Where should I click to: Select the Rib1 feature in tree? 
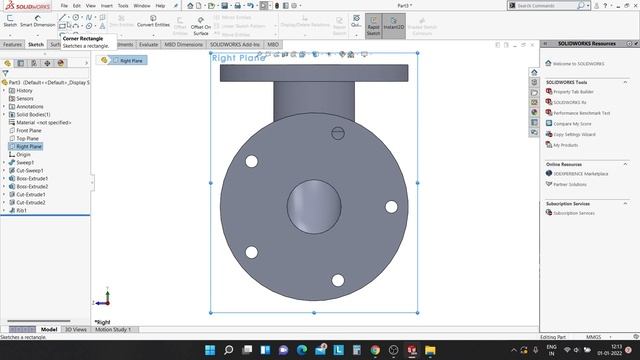pyautogui.click(x=18, y=211)
